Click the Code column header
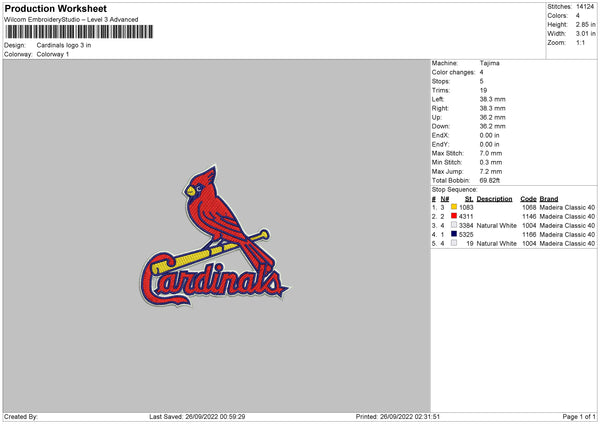The height and width of the screenshot is (424, 600). 528,199
